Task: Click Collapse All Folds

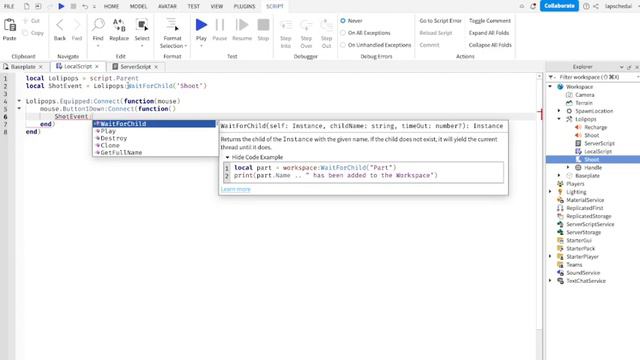Action: pyautogui.click(x=490, y=45)
